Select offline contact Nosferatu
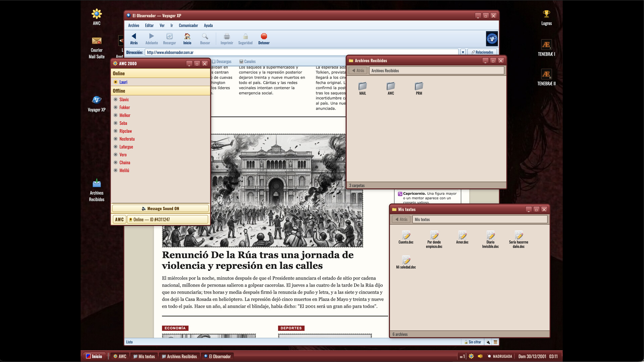 [x=160, y=139]
